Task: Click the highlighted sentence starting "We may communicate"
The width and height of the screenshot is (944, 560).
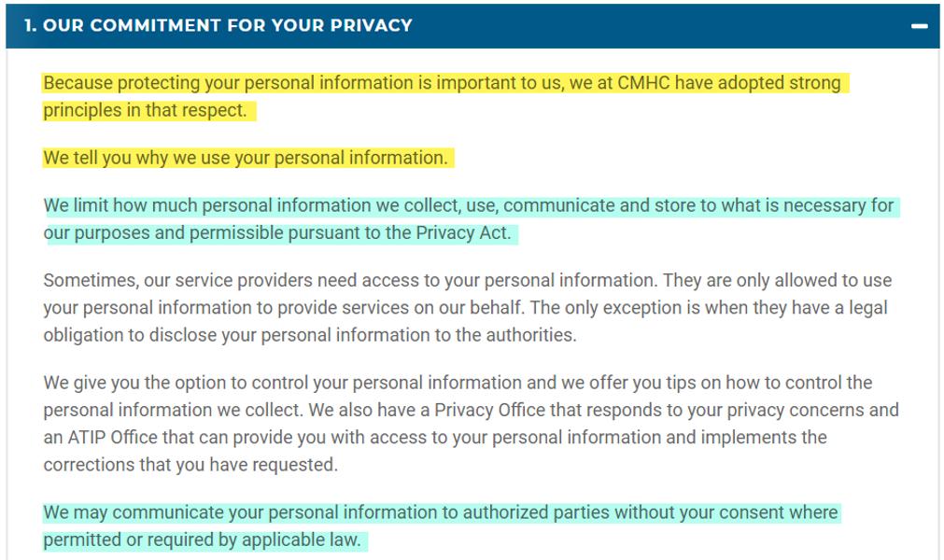Action: 441,512
